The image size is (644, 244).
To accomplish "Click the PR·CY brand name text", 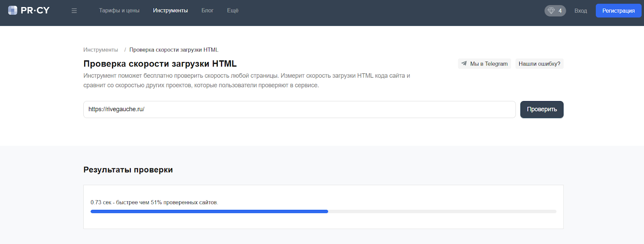I will click(35, 10).
